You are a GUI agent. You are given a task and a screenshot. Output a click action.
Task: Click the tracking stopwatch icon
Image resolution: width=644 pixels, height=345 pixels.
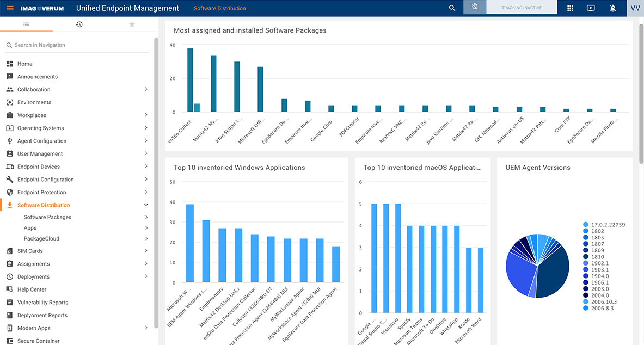pos(474,7)
